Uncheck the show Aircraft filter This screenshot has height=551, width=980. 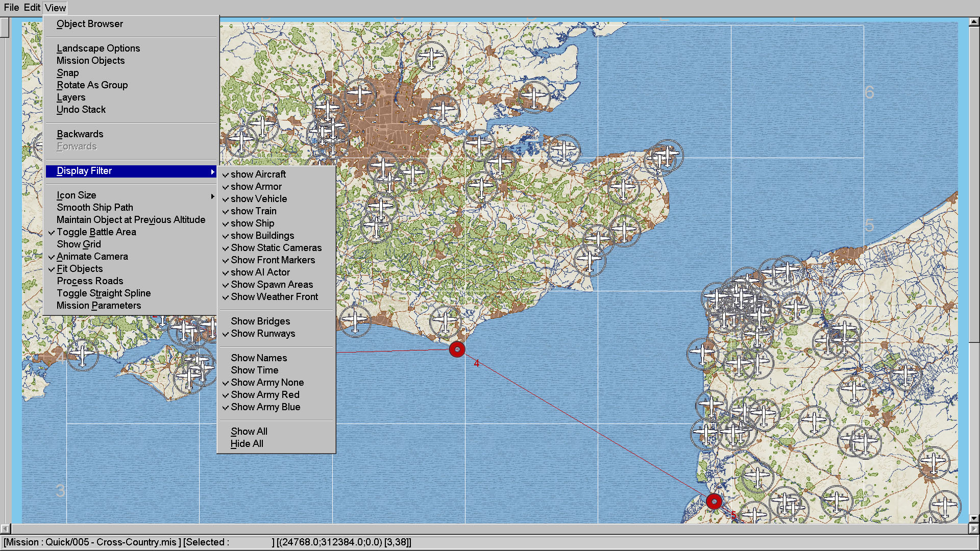258,174
